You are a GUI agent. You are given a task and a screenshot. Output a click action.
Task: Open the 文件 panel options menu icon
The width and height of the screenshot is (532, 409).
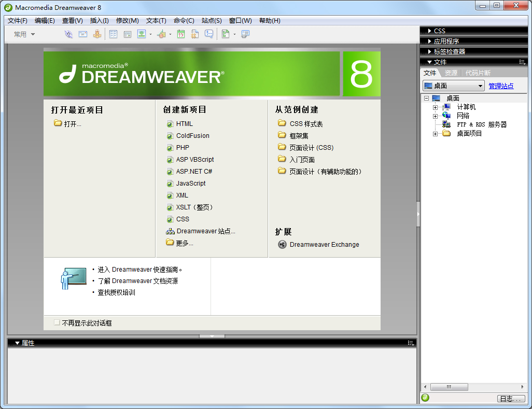pyautogui.click(x=524, y=62)
